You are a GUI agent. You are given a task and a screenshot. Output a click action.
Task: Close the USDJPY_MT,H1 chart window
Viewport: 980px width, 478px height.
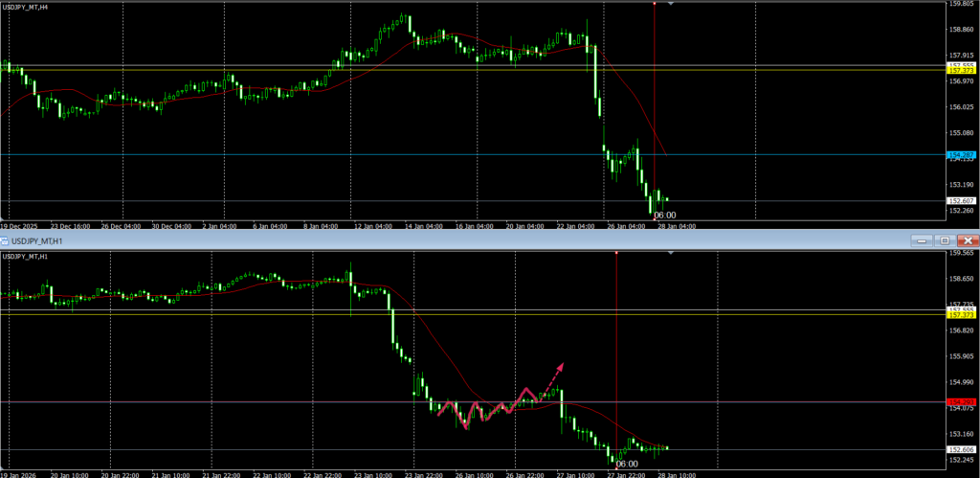(968, 240)
